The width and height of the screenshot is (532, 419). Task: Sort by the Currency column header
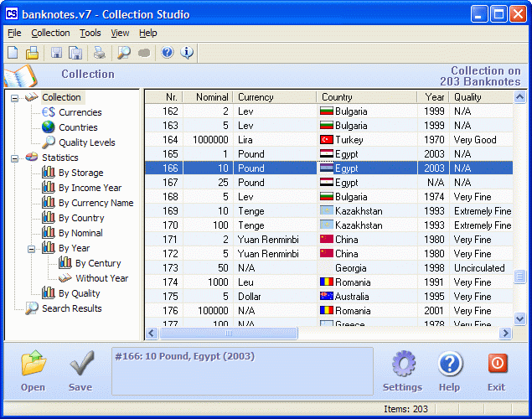click(275, 97)
